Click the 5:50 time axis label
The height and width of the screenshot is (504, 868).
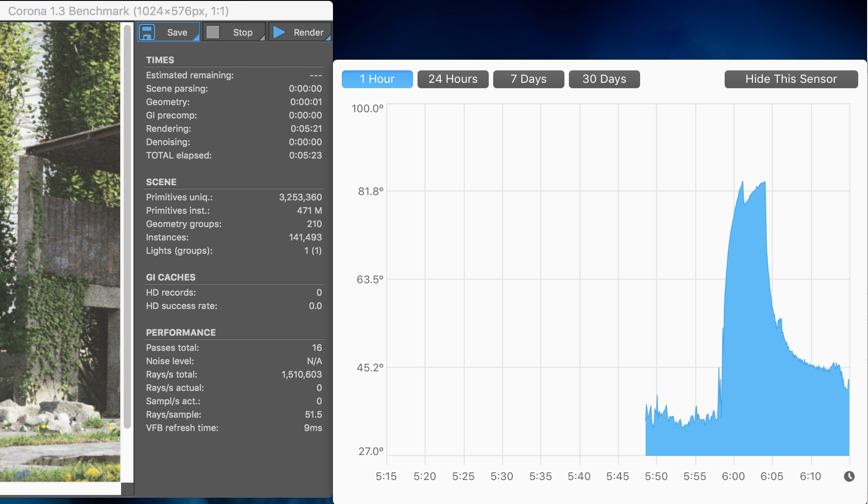pos(656,476)
